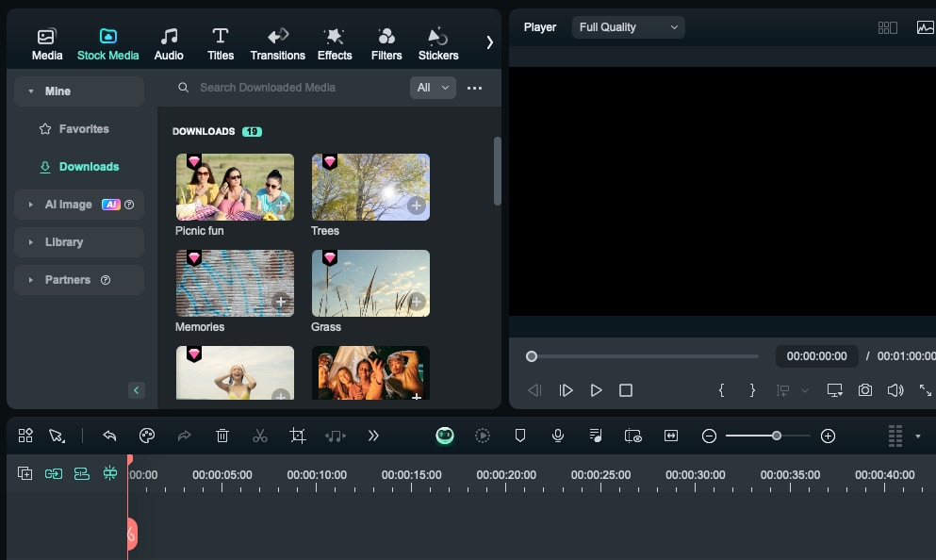Open the Audio tab
936x560 pixels.
tap(169, 44)
